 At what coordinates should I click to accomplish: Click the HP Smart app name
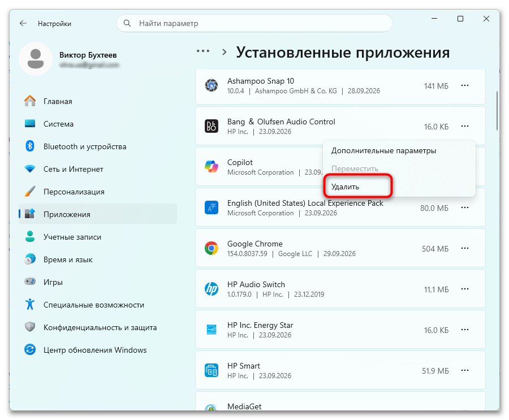[243, 366]
